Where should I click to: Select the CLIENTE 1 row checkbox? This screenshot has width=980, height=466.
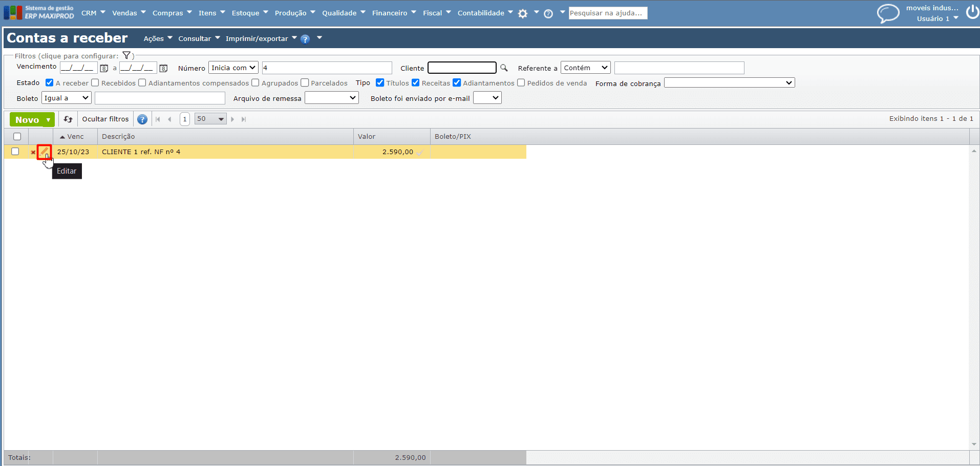(x=15, y=152)
